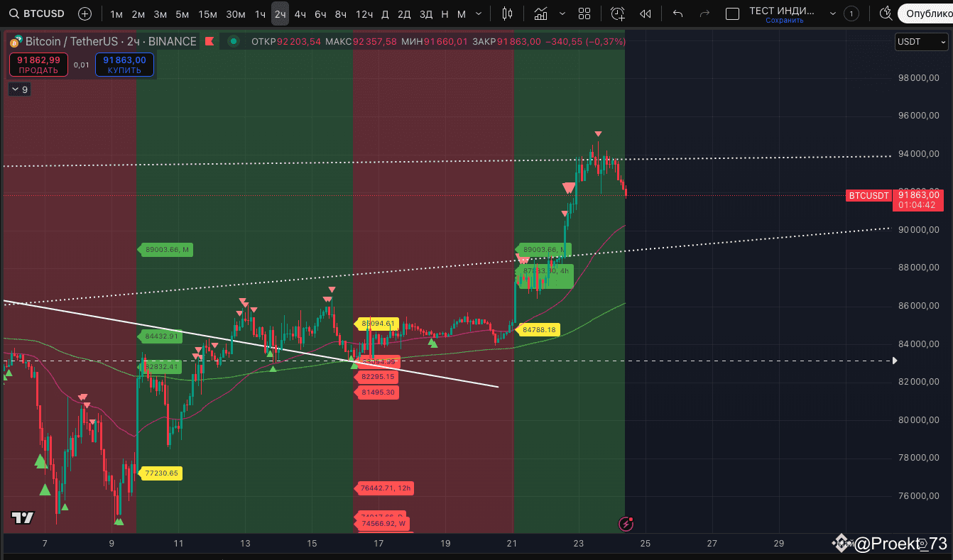The image size is (953, 560).
Task: Click the lightning flash icon on time axis
Action: pyautogui.click(x=626, y=525)
